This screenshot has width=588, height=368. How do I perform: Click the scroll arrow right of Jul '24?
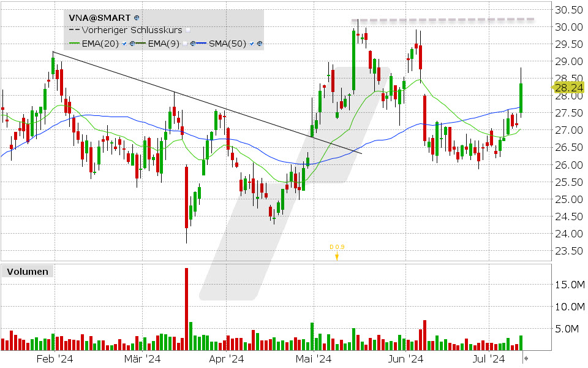pos(526,358)
